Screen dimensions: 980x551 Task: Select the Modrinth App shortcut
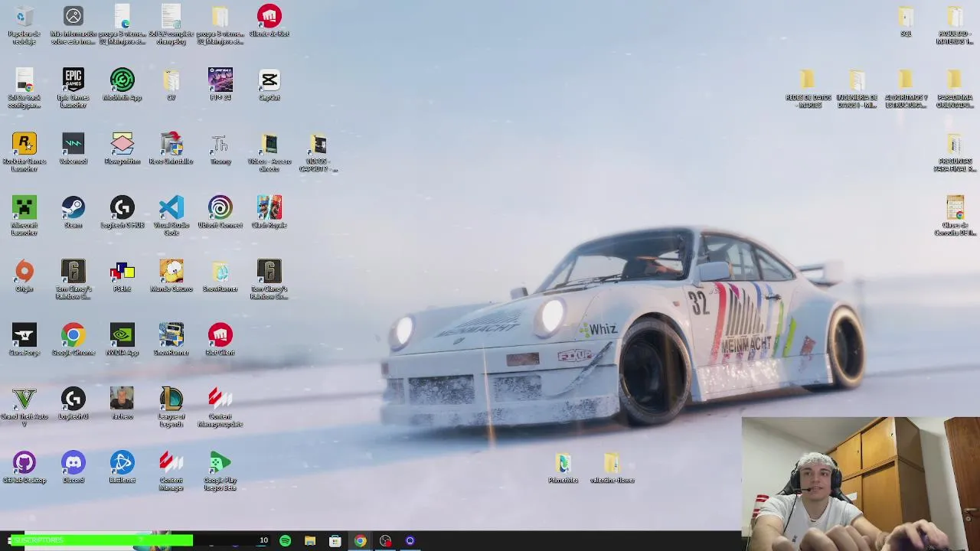pyautogui.click(x=122, y=85)
